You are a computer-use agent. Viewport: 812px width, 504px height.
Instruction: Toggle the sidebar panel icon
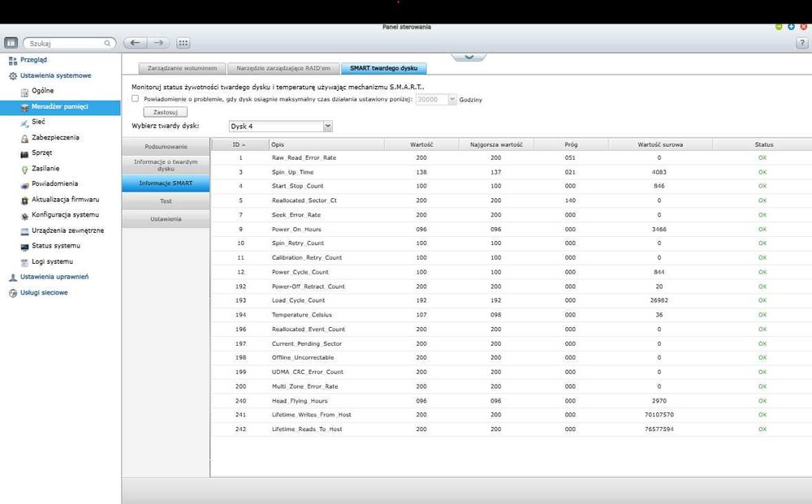click(11, 43)
